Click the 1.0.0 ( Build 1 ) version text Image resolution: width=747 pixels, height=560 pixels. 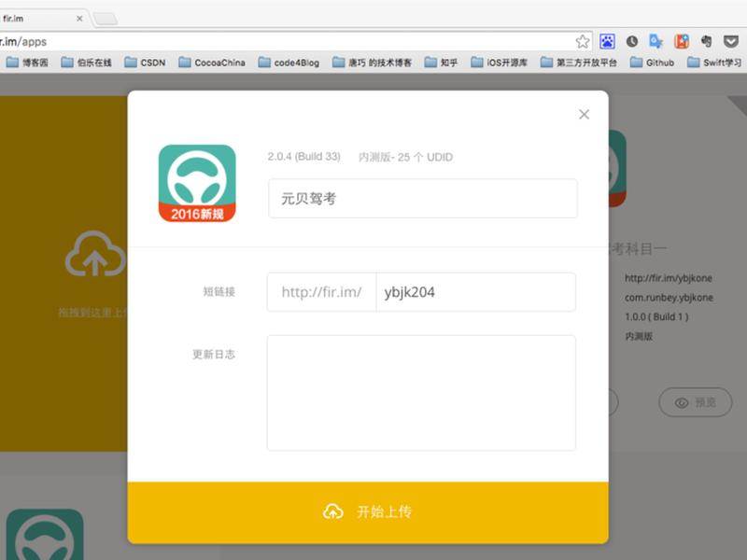tap(656, 316)
